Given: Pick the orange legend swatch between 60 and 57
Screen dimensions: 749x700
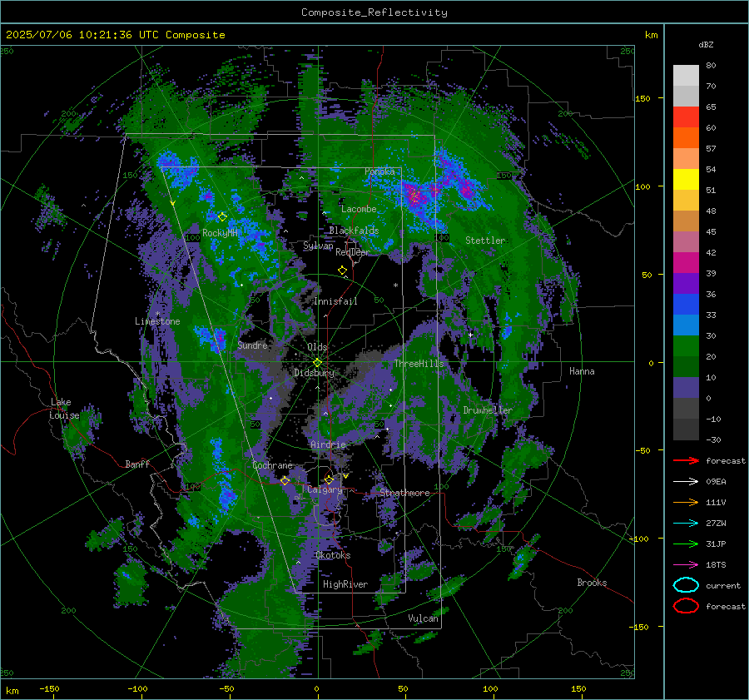Looking at the screenshot, I should (686, 138).
